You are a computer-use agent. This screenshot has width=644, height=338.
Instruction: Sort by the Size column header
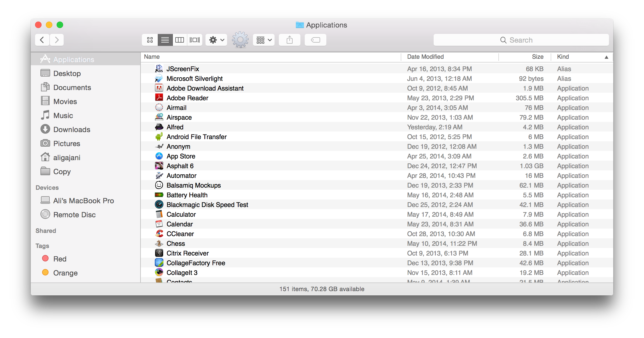coord(525,57)
